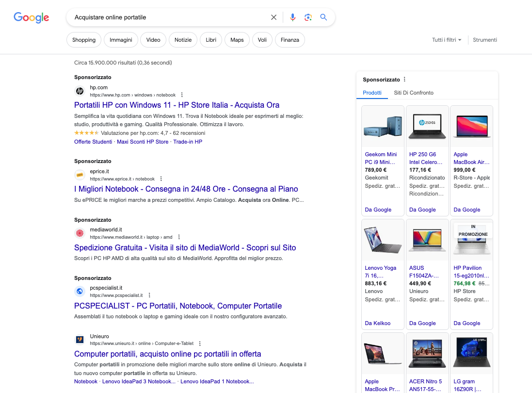Open the three-dot menu beside sidebar Sponsorizzato
The width and height of the screenshot is (532, 393).
click(x=404, y=80)
